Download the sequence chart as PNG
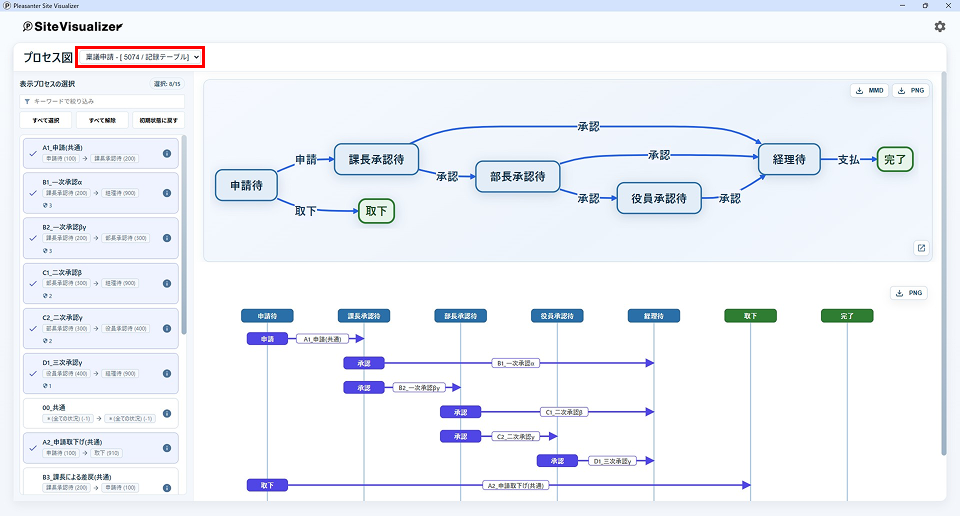 tap(909, 293)
